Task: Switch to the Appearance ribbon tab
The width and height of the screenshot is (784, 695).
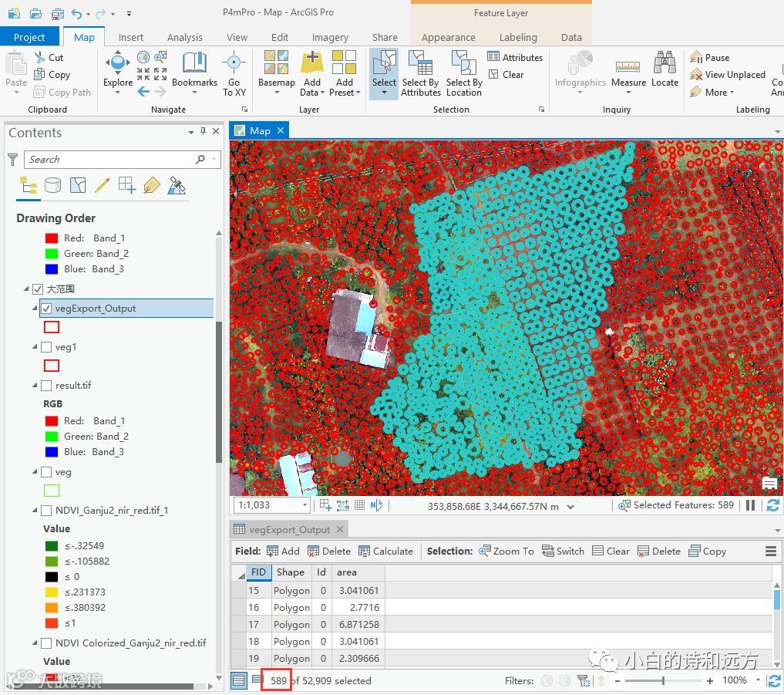Action: (x=448, y=38)
